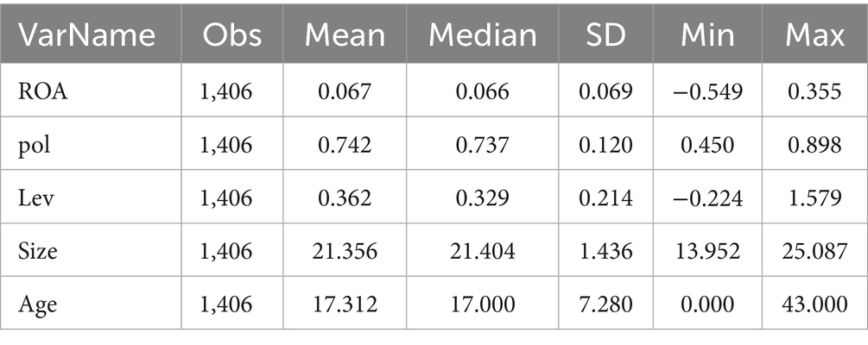Select the ROA row label
The height and width of the screenshot is (345, 868).
(x=43, y=91)
